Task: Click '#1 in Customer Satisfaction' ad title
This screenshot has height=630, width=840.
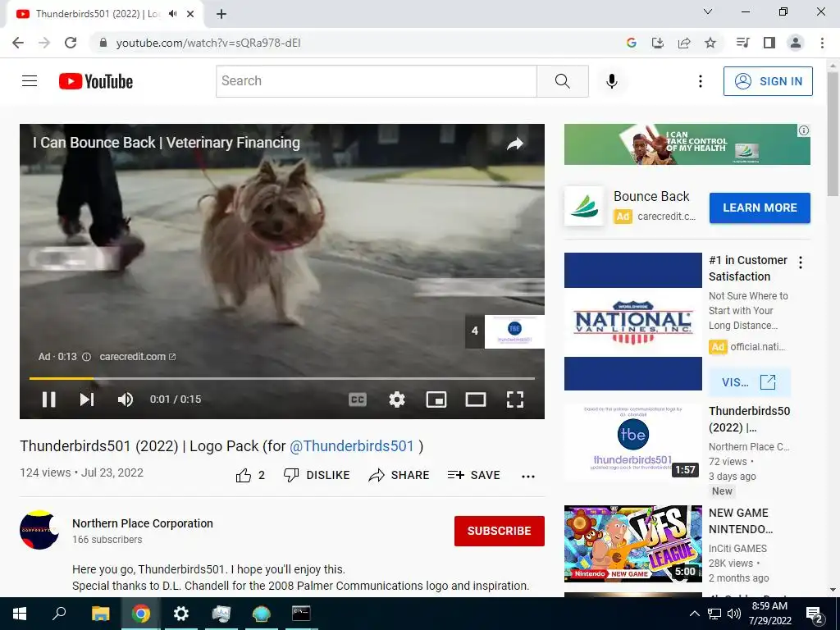Action: coord(748,268)
